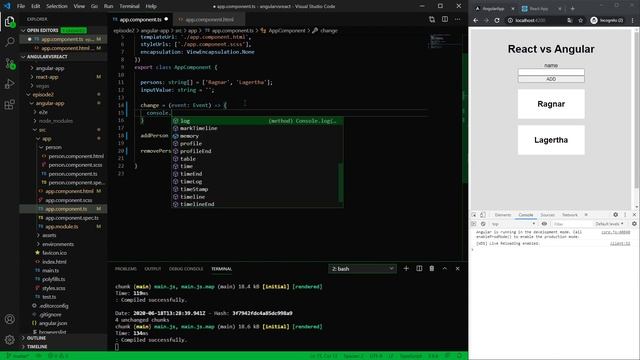
Task: Open the Search view in the activity bar
Action: click(x=10, y=42)
